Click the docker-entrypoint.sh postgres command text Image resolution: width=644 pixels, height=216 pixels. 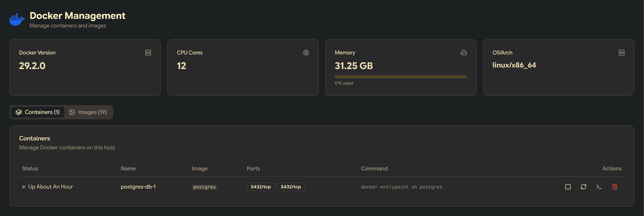(x=401, y=187)
